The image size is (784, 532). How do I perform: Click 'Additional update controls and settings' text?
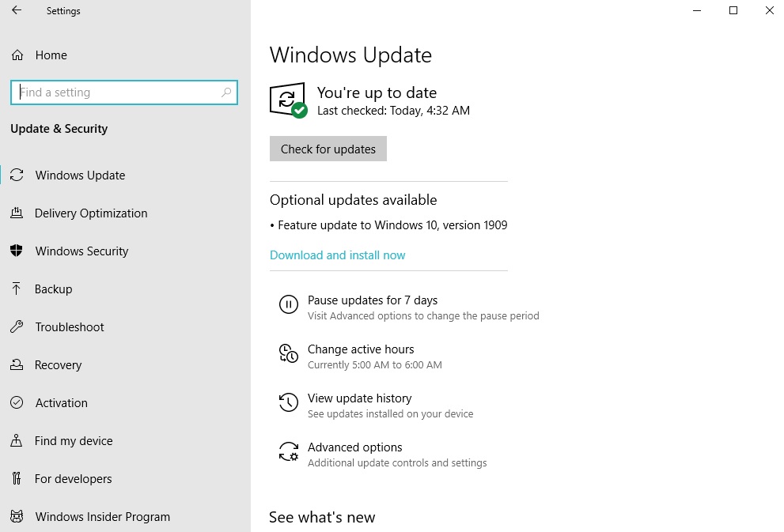(397, 462)
